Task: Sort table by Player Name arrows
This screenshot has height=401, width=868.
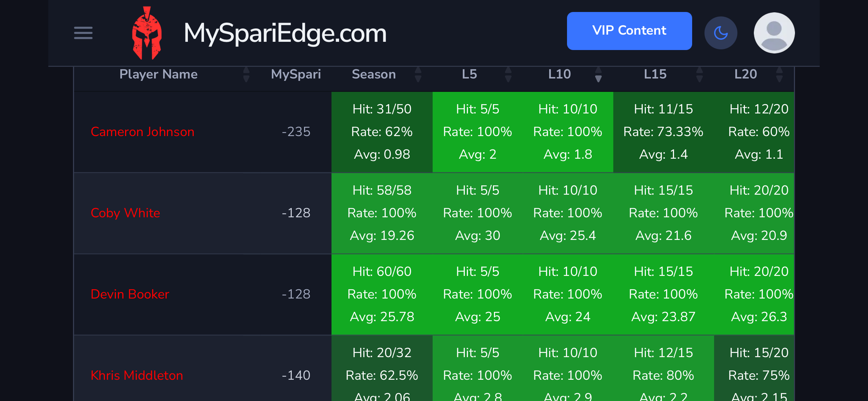Action: tap(246, 74)
